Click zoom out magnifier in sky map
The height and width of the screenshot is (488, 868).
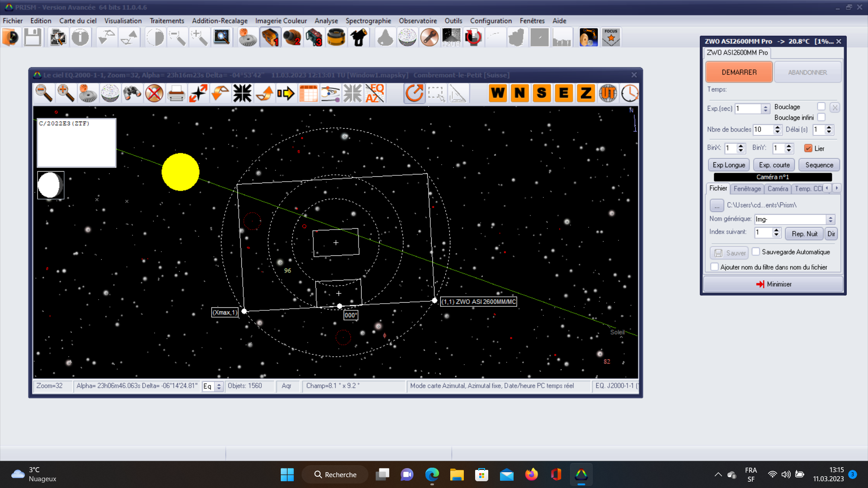tap(44, 94)
